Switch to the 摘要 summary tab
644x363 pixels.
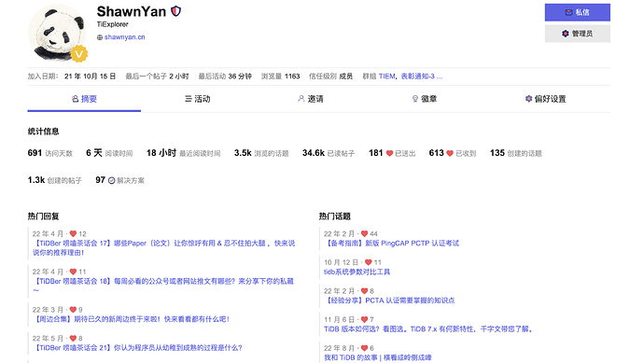pyautogui.click(x=84, y=99)
